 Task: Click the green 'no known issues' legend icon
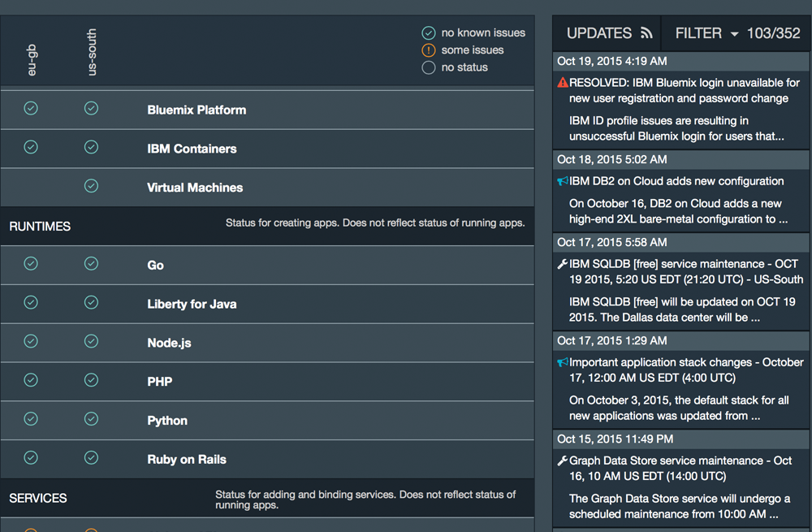(429, 33)
